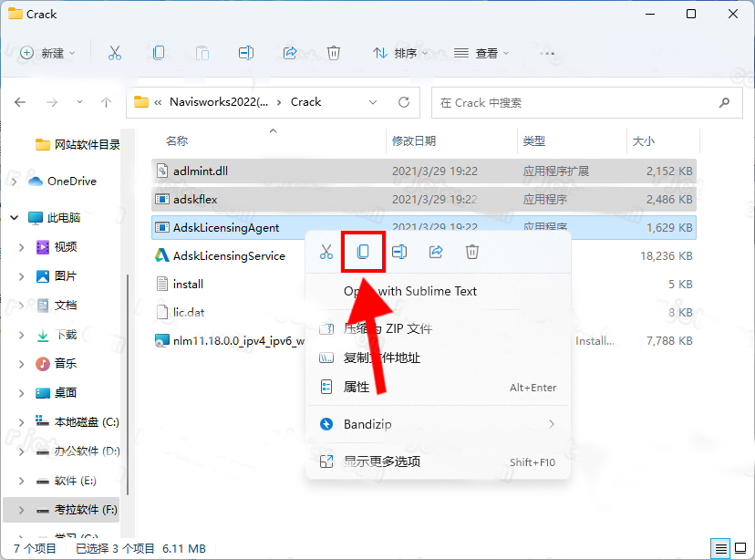The width and height of the screenshot is (755, 560).
Task: Refresh the Crack folder view
Action: [404, 102]
